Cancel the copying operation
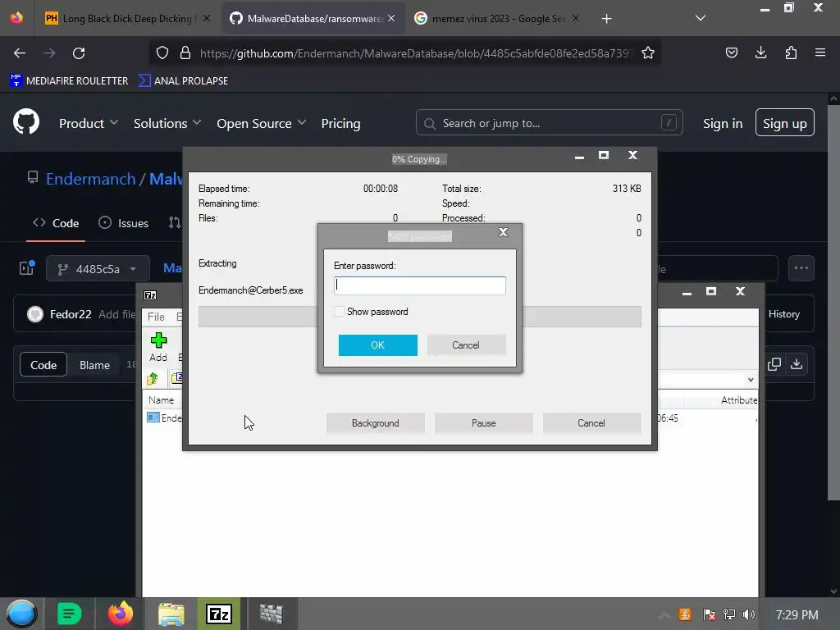840x630 pixels. pos(591,422)
